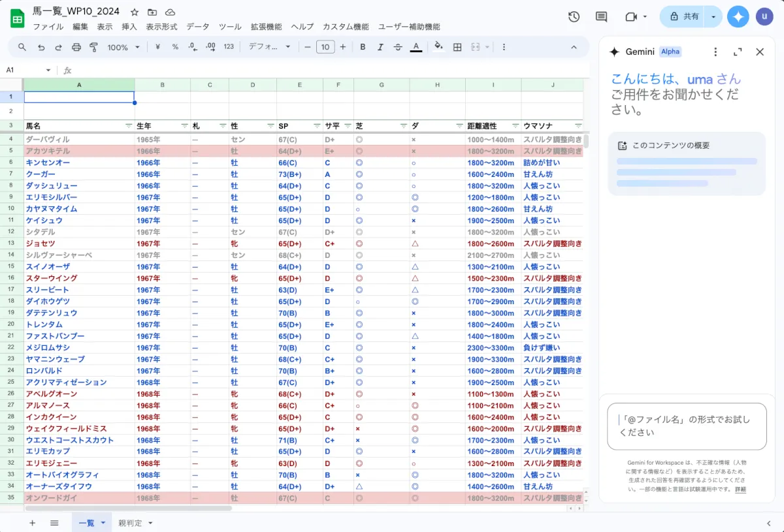Open filter dropdown for 馬名 column
784x532 pixels.
[128, 125]
